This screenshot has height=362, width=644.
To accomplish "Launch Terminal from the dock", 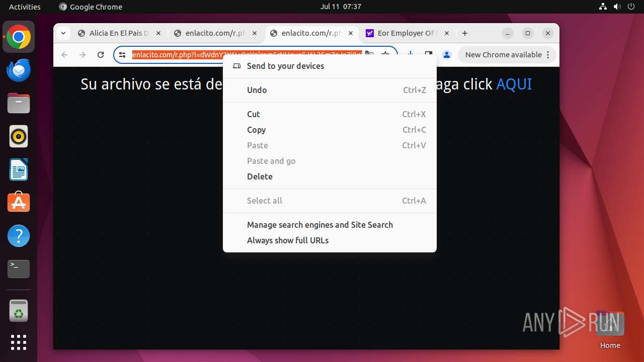I will 19,269.
